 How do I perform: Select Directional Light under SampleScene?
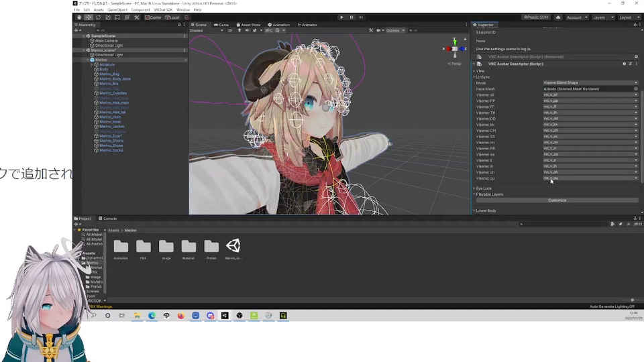(x=109, y=46)
